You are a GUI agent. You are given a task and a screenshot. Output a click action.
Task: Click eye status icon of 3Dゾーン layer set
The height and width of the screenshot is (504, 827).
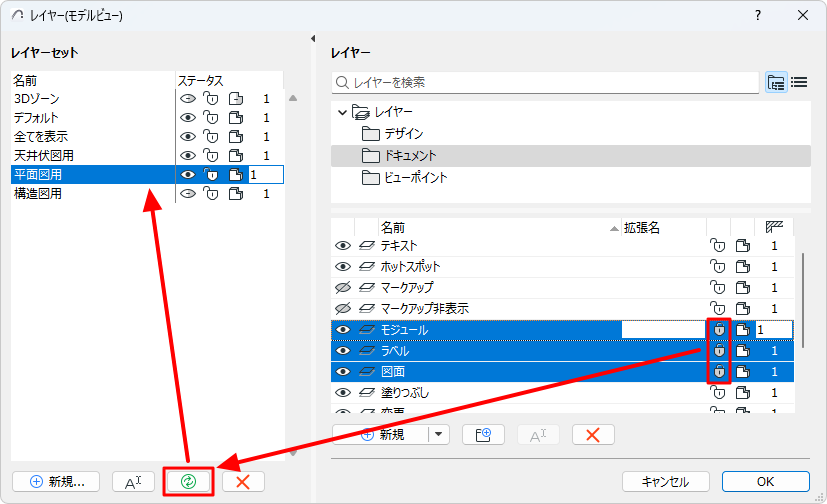(x=188, y=99)
